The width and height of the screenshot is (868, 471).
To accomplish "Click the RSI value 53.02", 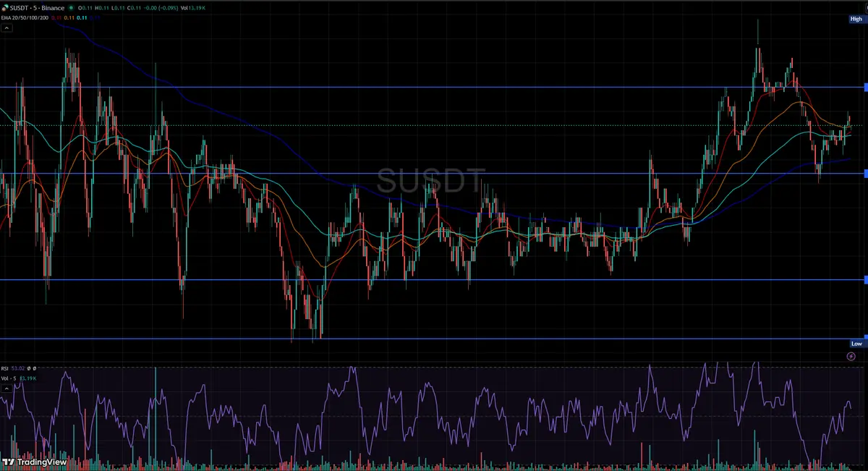I will (18, 368).
